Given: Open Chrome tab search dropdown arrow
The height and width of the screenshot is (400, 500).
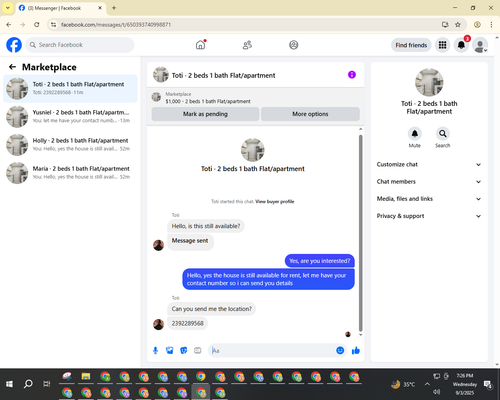Looking at the screenshot, I should point(8,8).
